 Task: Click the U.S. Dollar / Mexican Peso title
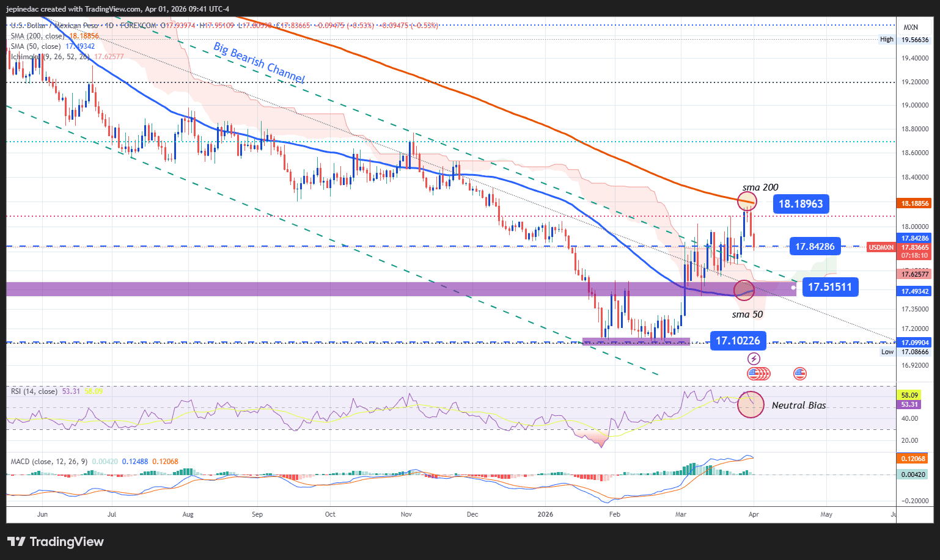[55, 26]
